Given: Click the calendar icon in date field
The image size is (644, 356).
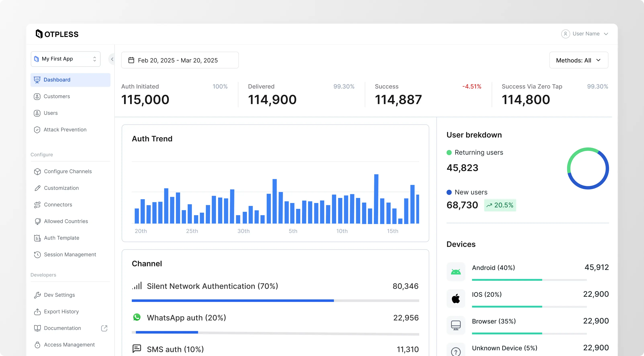Looking at the screenshot, I should point(131,60).
